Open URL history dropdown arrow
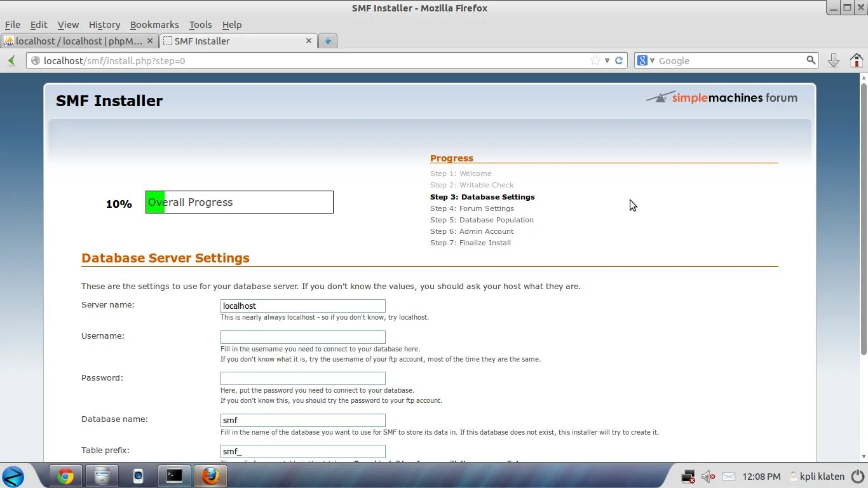868x488 pixels. coord(607,60)
